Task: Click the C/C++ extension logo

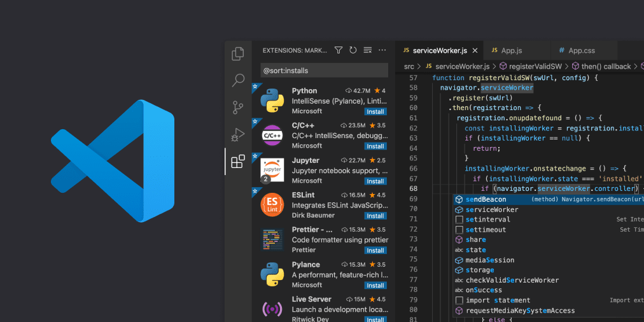Action: point(272,135)
